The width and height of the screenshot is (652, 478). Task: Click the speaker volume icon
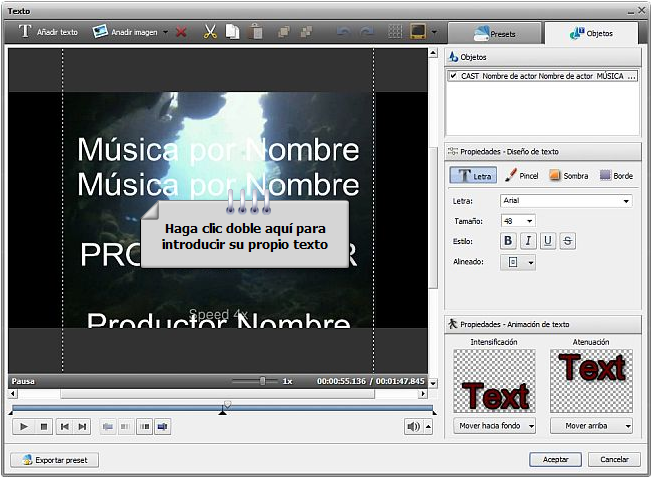tap(413, 427)
